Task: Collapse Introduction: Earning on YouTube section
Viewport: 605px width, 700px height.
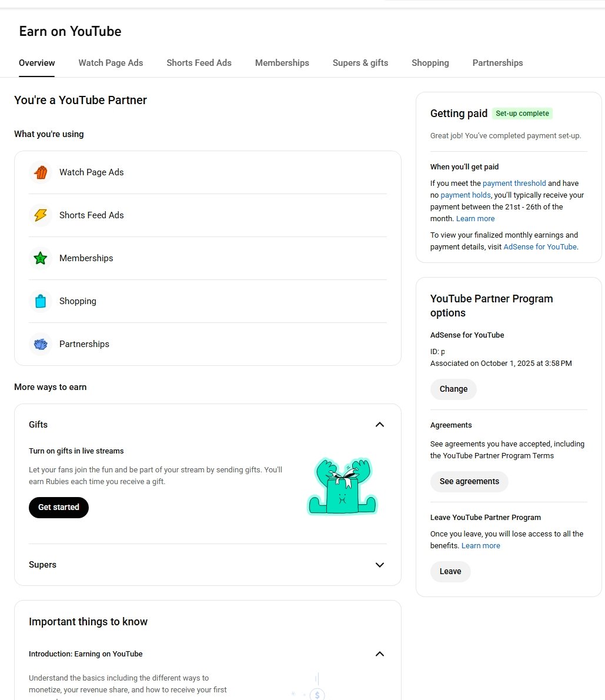Action: 380,654
